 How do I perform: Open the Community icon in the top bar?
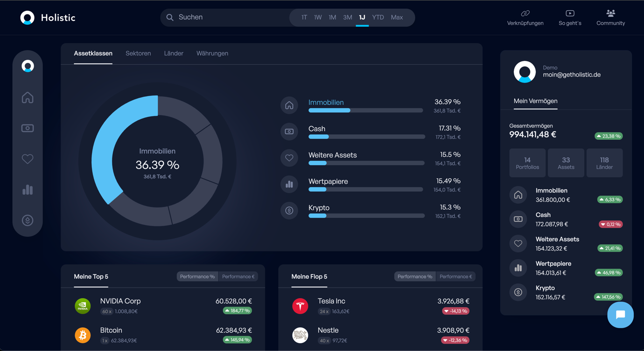(610, 17)
